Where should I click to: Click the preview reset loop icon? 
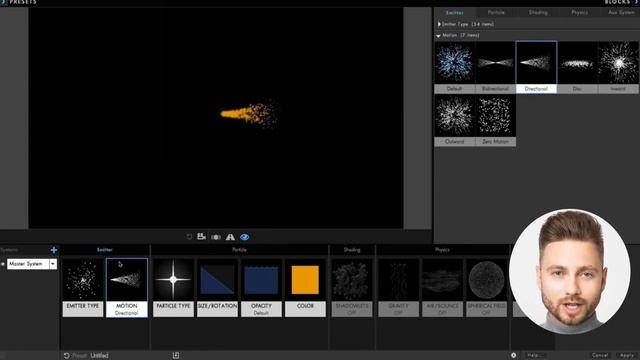(x=189, y=237)
